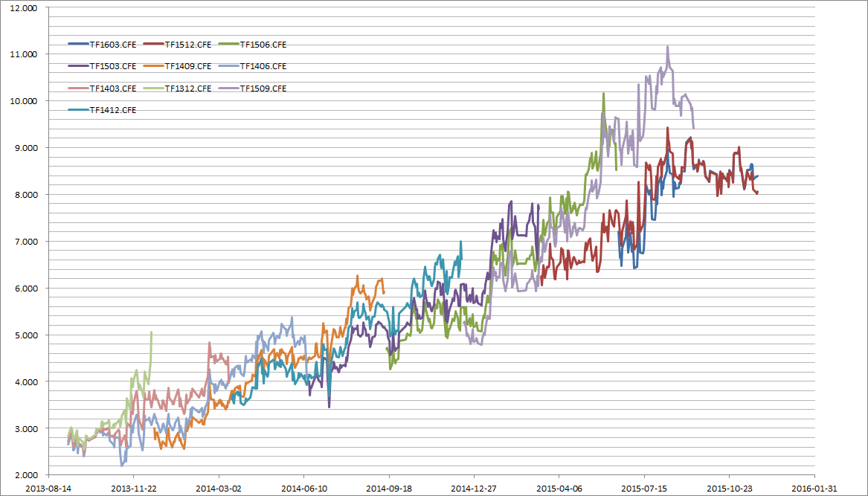868x496 pixels.
Task: Click the lavender TF1509.CFE legend line marker
Action: (228, 88)
